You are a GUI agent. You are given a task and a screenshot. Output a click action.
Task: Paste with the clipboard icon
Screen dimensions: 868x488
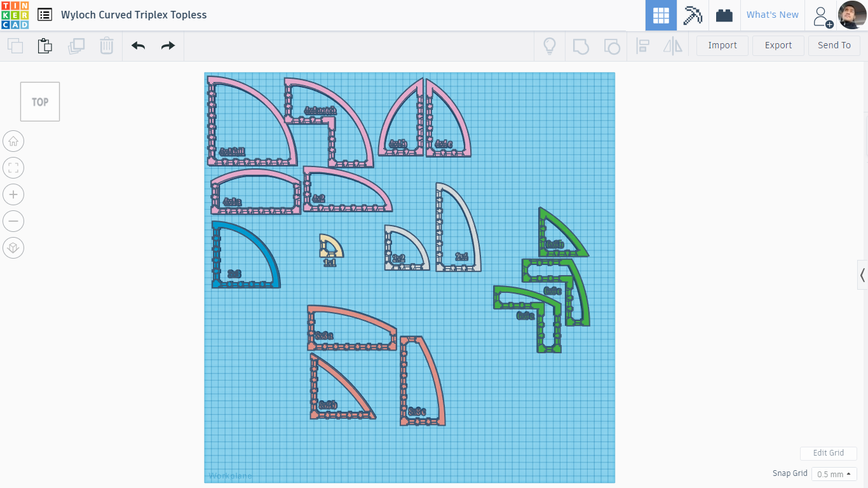click(x=44, y=46)
